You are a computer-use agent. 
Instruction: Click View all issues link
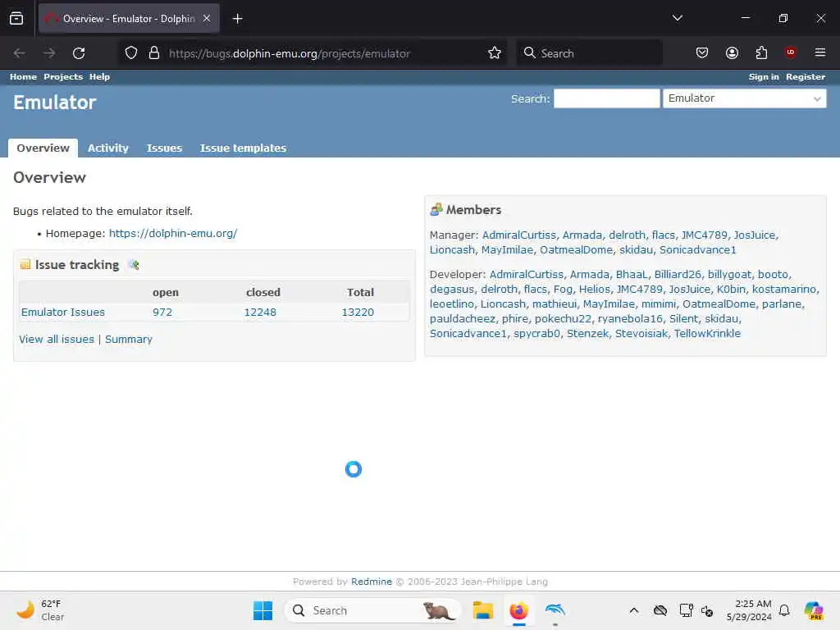tap(57, 339)
